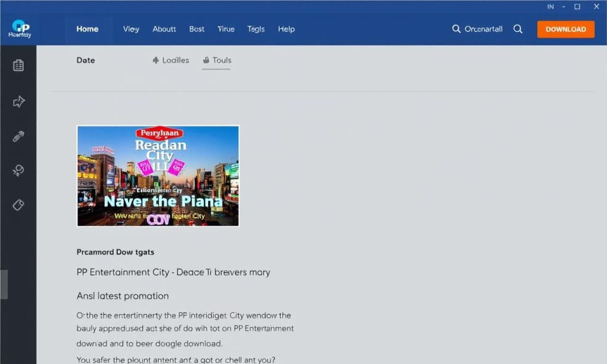Select the Tegls navigation item
The width and height of the screenshot is (607, 364).
tap(256, 29)
